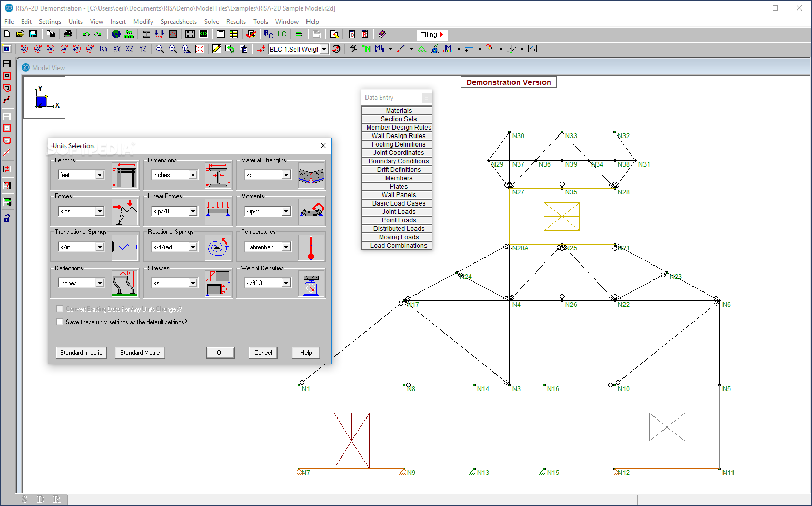Switch to Iso view
The width and height of the screenshot is (812, 506).
[103, 48]
